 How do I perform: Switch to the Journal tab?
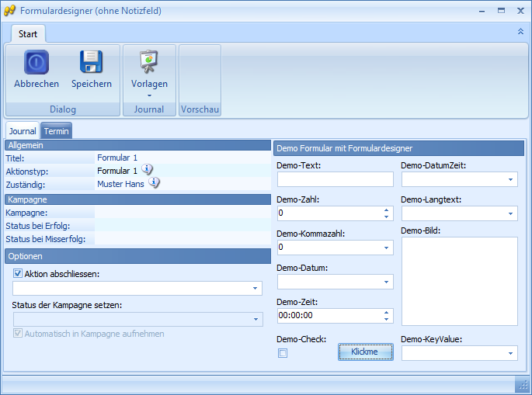tap(23, 131)
